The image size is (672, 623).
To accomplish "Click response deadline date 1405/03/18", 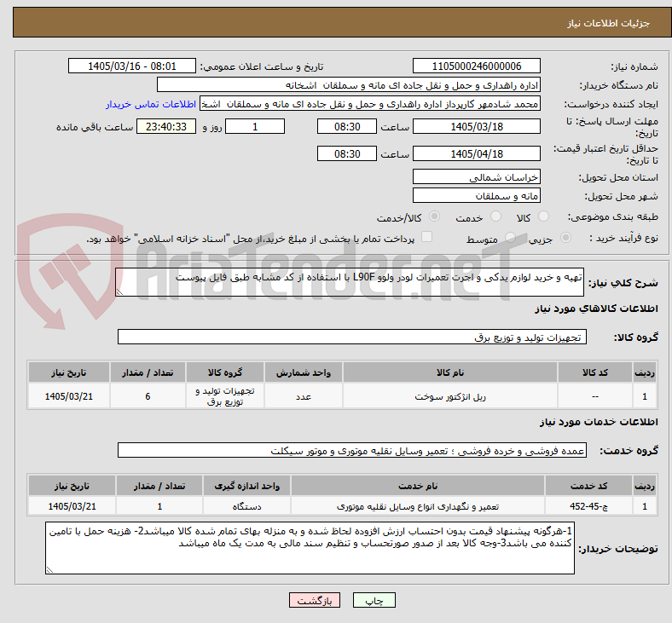I will [476, 127].
